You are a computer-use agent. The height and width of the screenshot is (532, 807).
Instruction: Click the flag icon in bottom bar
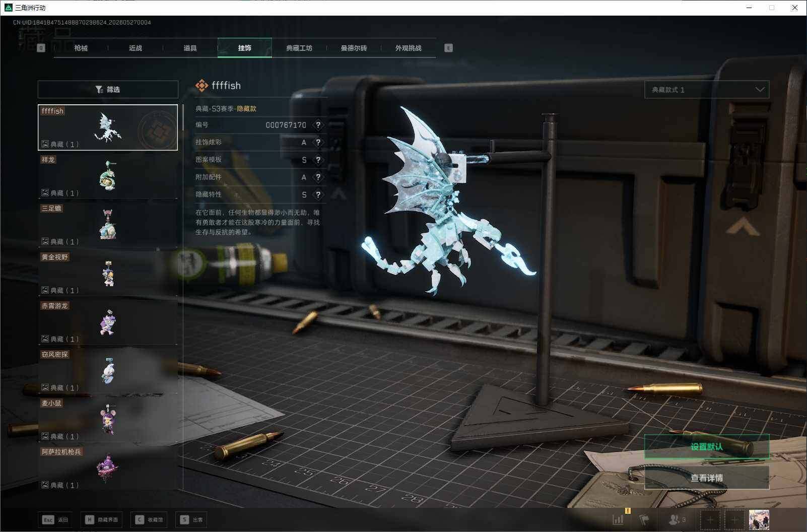coord(644,519)
